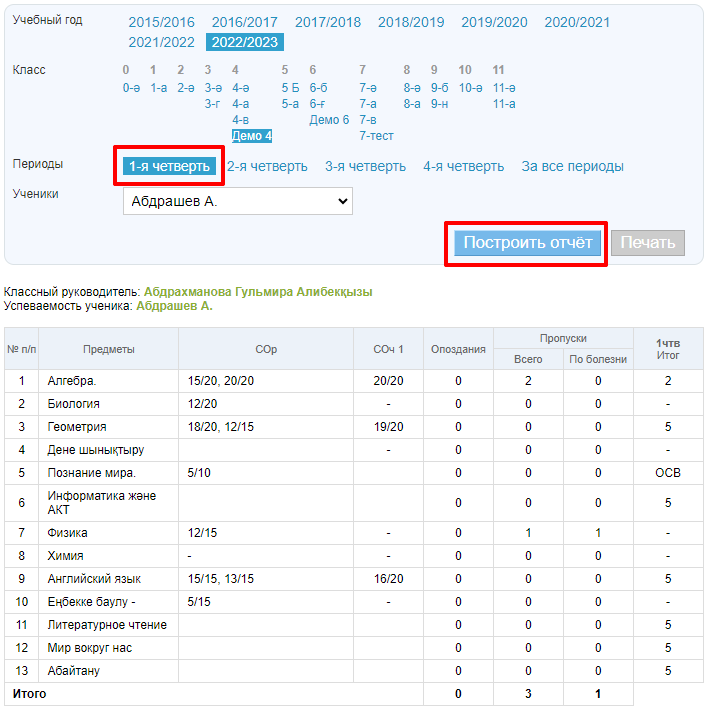Viewport: 708px width, 711px height.
Task: Select class 9-н
Action: point(439,104)
